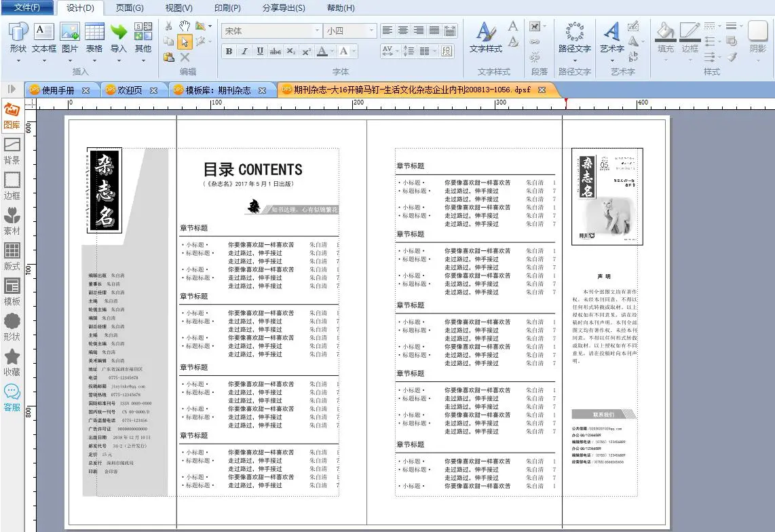Open the 小四 font size dropdown
The width and height of the screenshot is (775, 532).
pyautogui.click(x=371, y=31)
